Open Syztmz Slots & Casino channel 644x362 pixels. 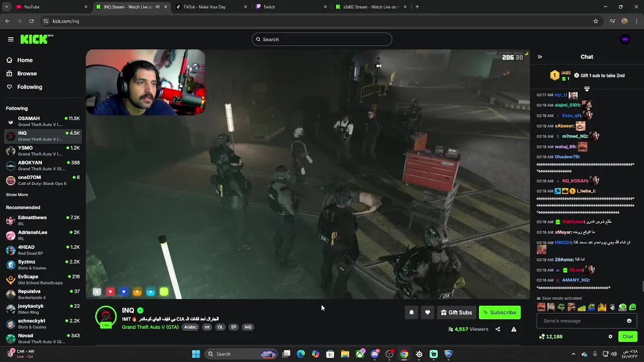(43, 264)
